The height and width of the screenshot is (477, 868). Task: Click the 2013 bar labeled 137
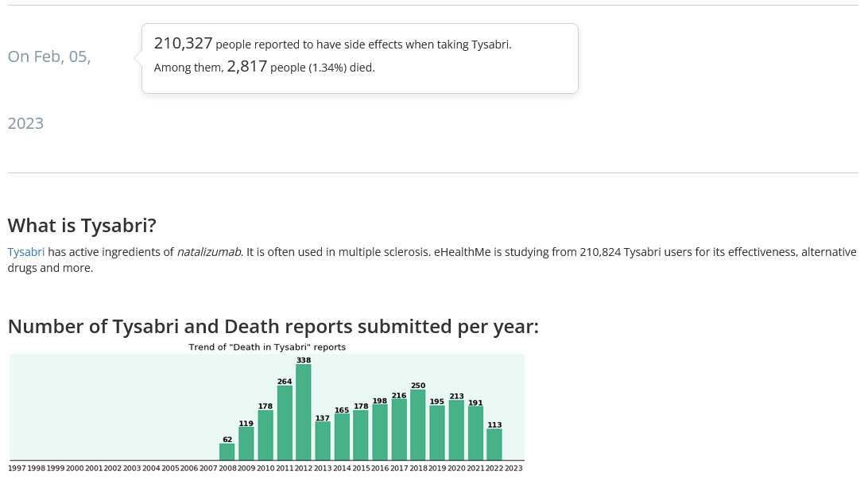coord(323,441)
